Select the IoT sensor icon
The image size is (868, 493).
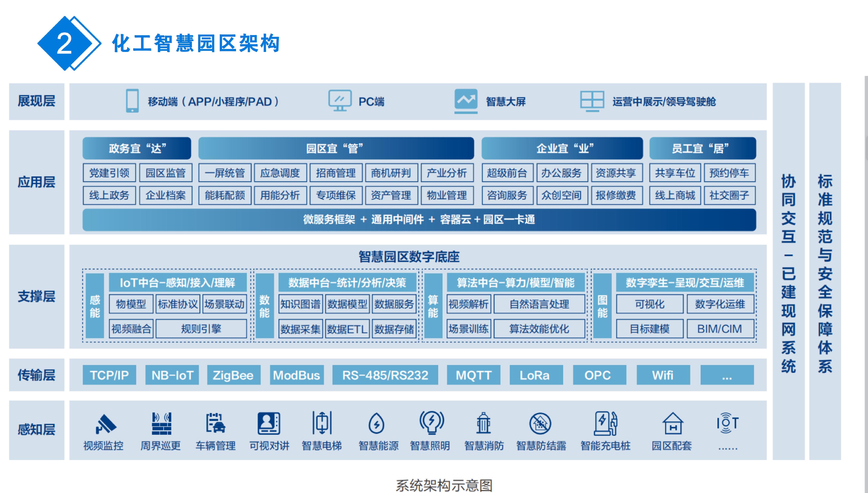click(728, 423)
